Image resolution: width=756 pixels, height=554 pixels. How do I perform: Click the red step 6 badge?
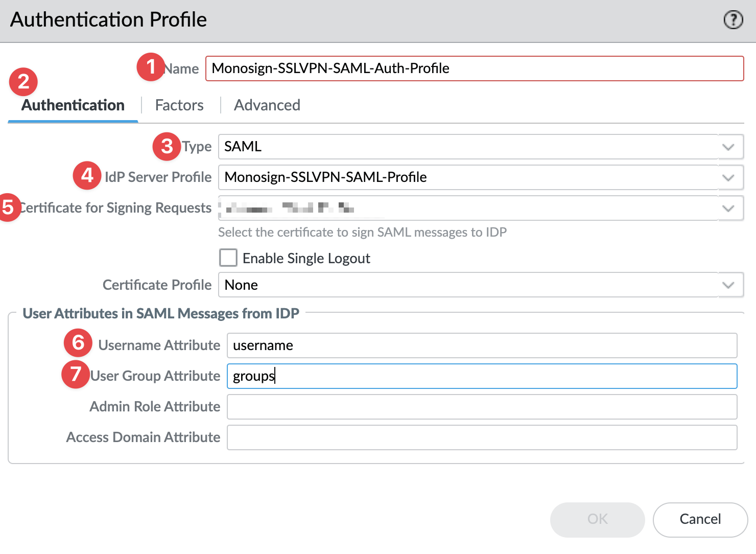pyautogui.click(x=78, y=342)
